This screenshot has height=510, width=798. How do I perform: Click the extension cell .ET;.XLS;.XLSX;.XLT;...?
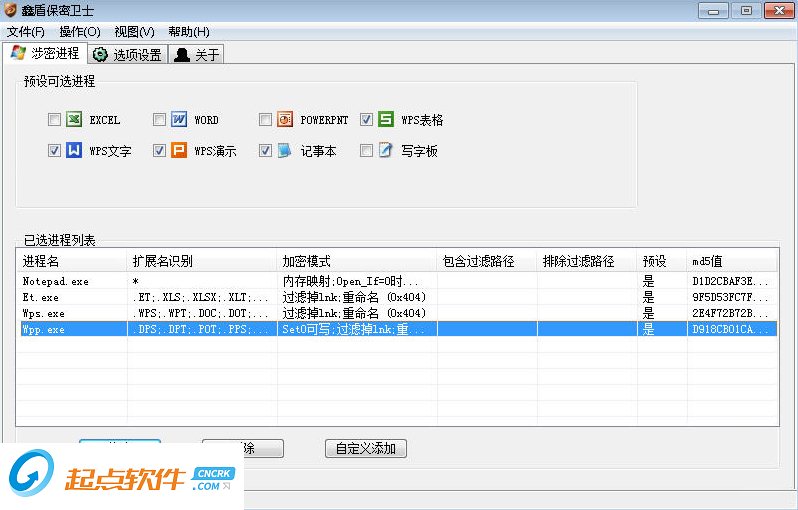click(200, 297)
